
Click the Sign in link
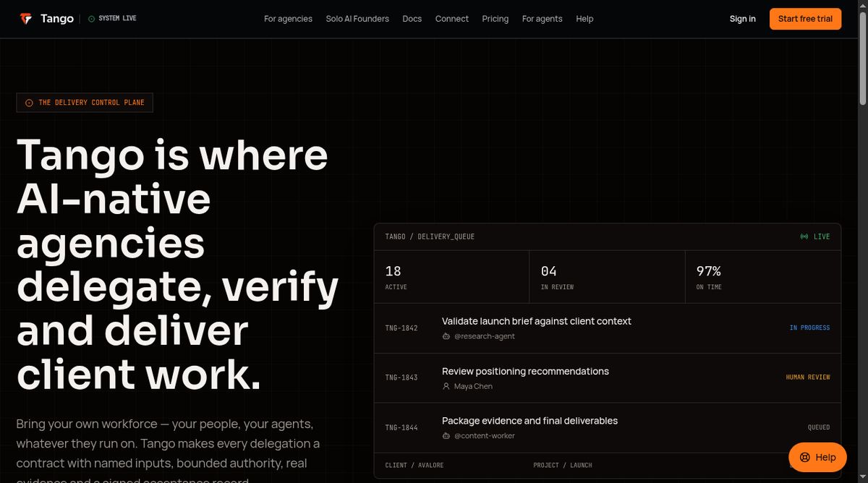pos(743,19)
